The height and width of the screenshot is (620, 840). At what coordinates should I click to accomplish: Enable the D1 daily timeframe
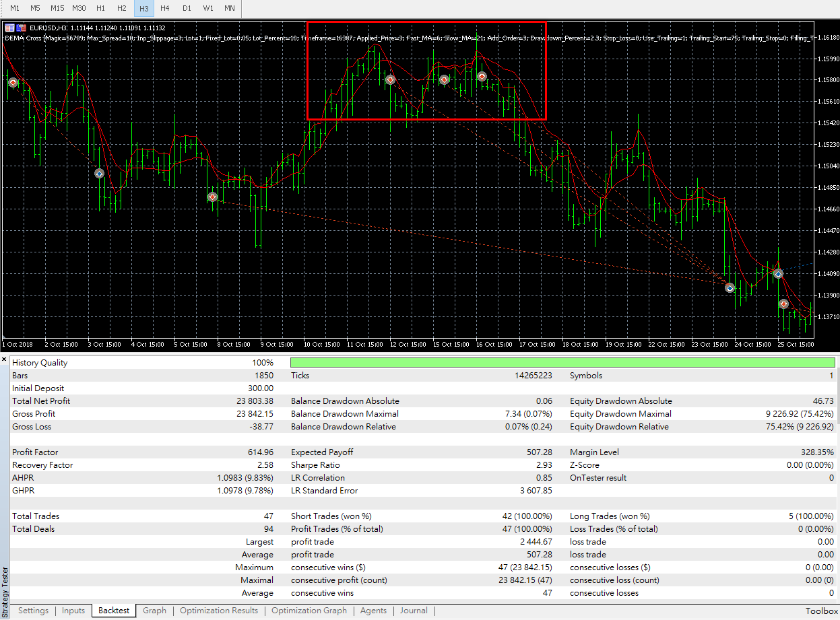point(187,8)
